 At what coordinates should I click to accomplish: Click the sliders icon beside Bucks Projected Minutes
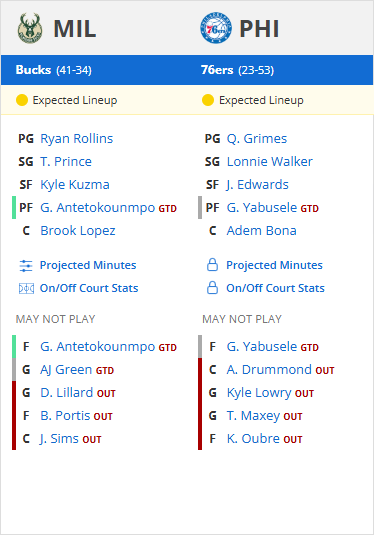26,265
